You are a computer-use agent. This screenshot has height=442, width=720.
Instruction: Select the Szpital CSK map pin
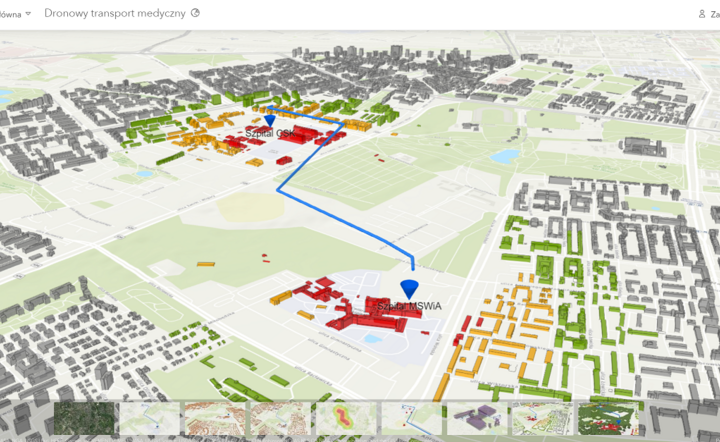coord(270,121)
